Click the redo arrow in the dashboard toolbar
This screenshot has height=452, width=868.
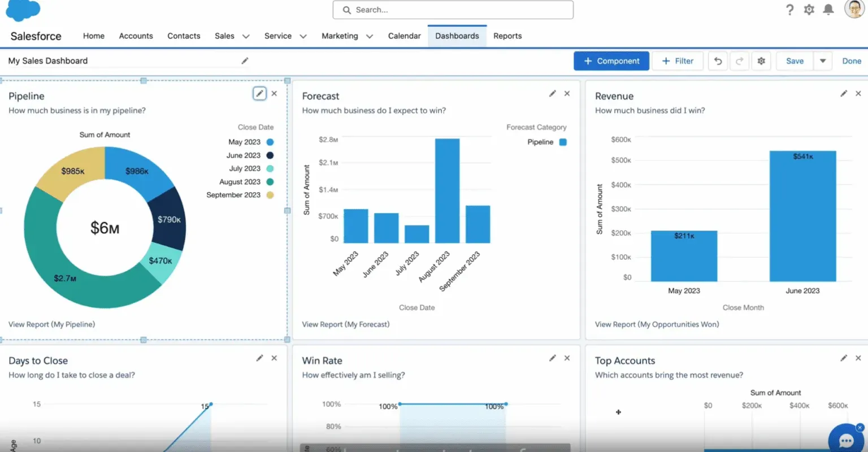pyautogui.click(x=739, y=60)
